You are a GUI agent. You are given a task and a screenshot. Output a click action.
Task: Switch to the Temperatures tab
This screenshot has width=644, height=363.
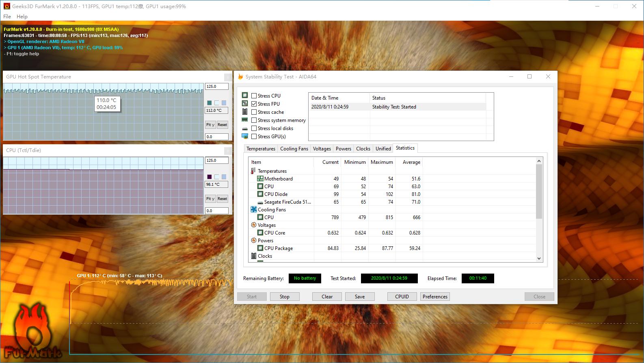tap(261, 149)
